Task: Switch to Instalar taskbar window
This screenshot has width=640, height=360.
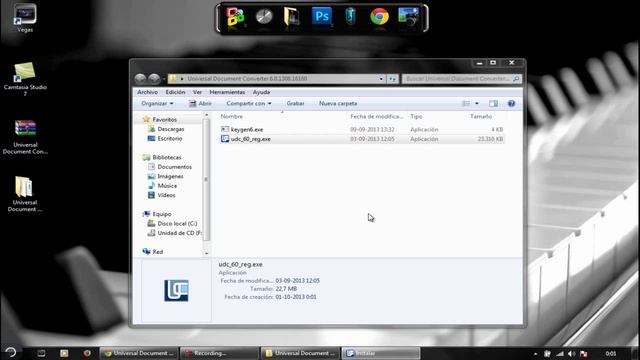Action: (x=381, y=353)
